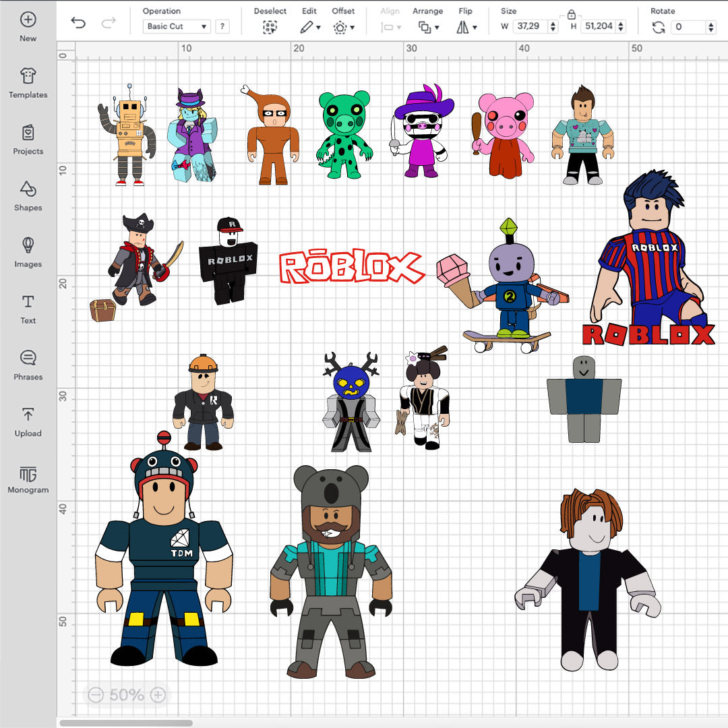
Task: Click the Rotate angle field
Action: [x=688, y=27]
